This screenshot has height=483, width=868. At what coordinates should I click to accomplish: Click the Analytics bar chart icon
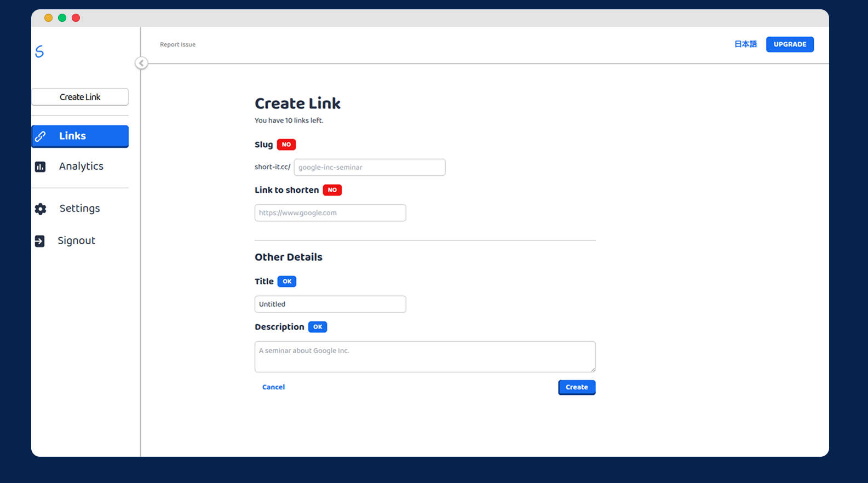click(41, 166)
